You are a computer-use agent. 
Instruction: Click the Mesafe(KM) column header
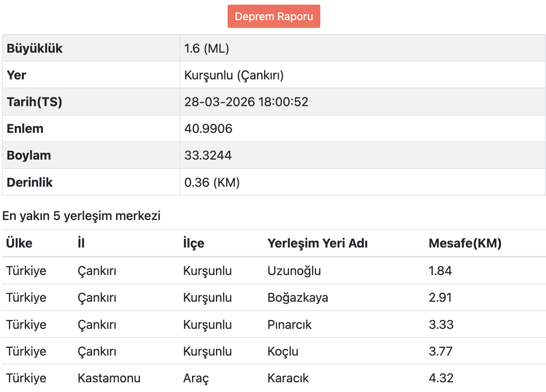pyautogui.click(x=465, y=243)
